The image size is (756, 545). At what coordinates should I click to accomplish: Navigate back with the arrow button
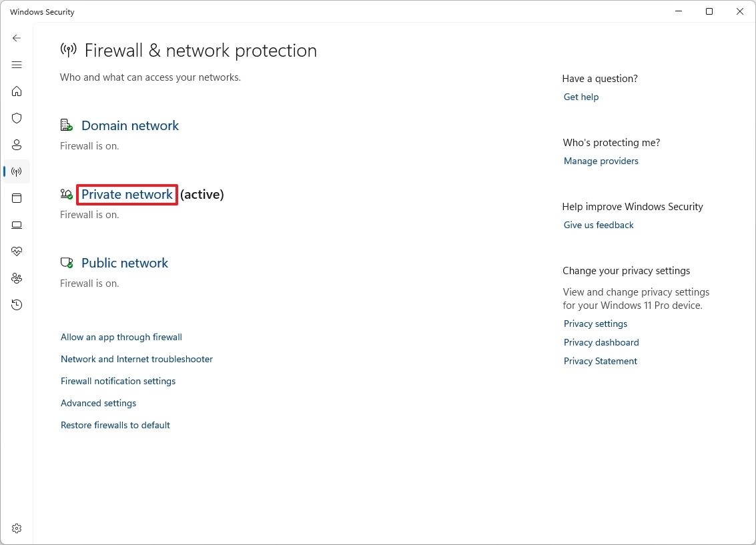coord(16,38)
